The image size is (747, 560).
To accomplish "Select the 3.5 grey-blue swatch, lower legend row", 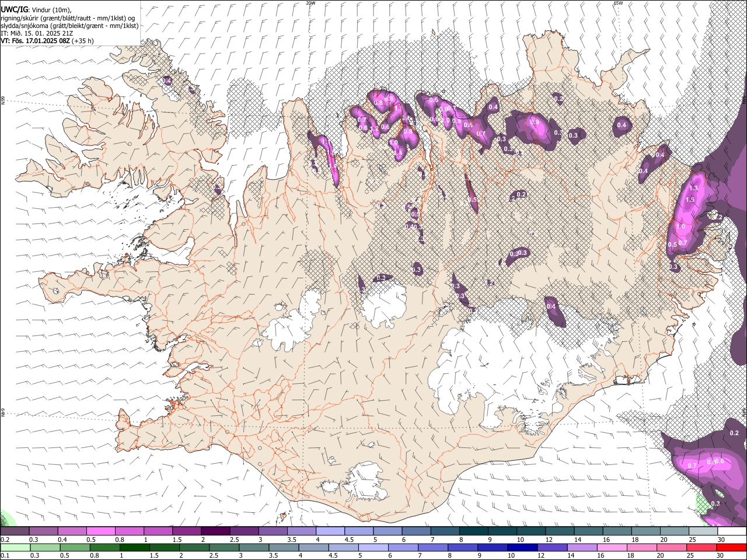I will point(284,547).
